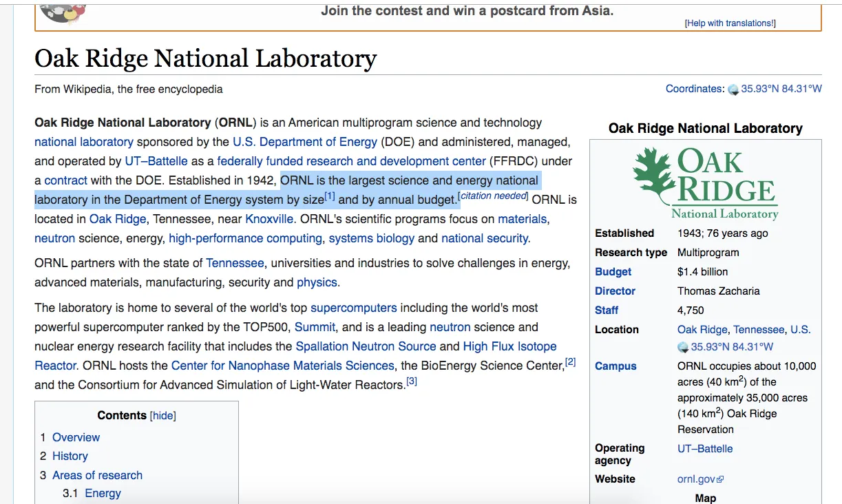Open Center for Nanophase Materials Sciences
This screenshot has height=504, width=842.
[283, 366]
